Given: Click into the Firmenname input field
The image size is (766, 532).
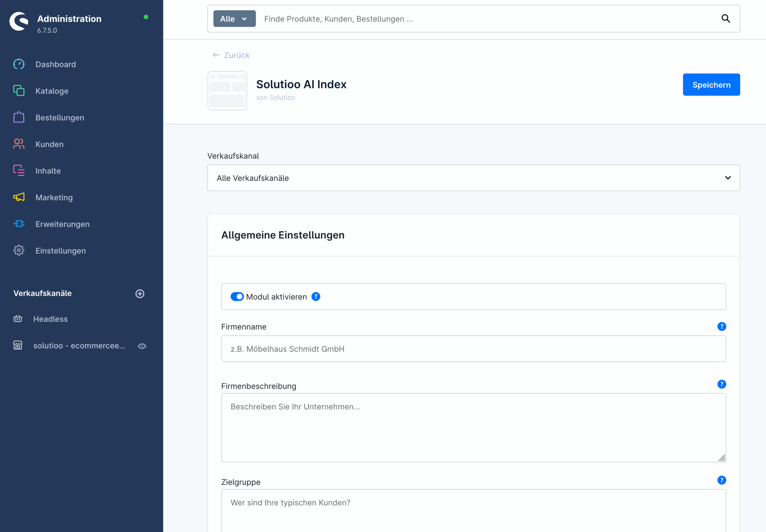Looking at the screenshot, I should (x=474, y=349).
